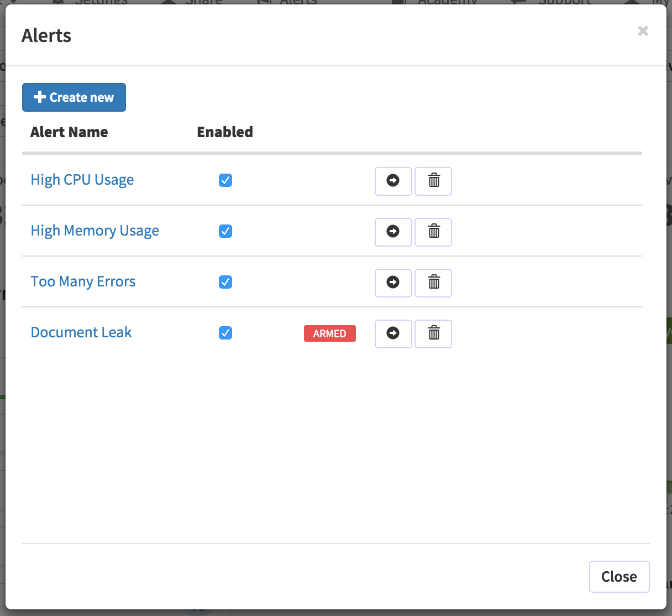The height and width of the screenshot is (616, 672).
Task: Open details arrow for High Memory Usage alert
Action: click(393, 232)
